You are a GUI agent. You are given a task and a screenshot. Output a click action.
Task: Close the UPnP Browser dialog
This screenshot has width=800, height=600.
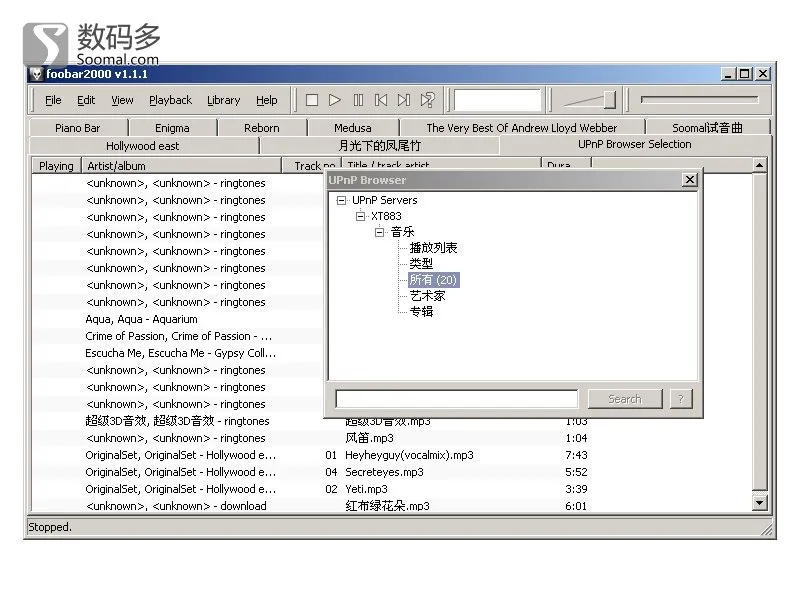(x=690, y=180)
